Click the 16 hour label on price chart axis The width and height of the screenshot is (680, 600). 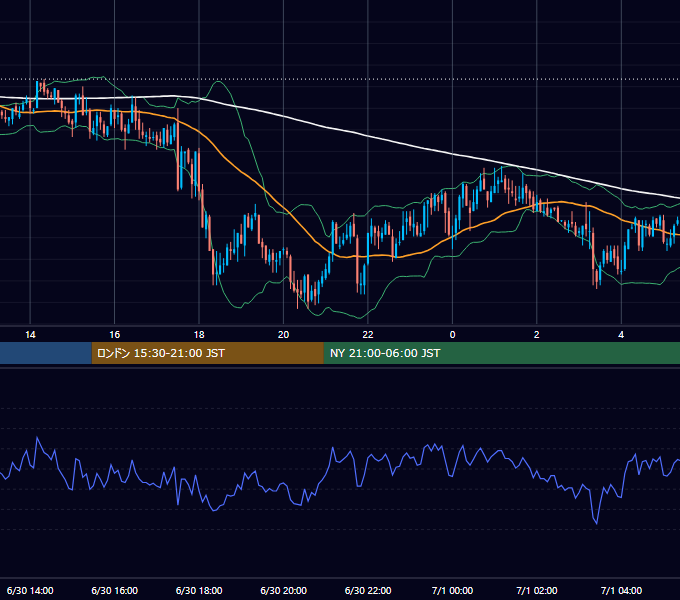click(114, 335)
